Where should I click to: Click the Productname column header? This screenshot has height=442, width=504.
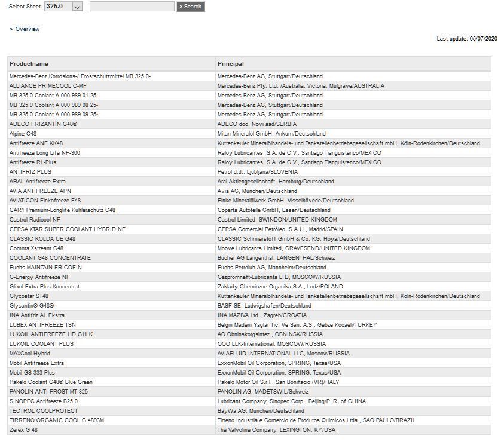point(29,64)
